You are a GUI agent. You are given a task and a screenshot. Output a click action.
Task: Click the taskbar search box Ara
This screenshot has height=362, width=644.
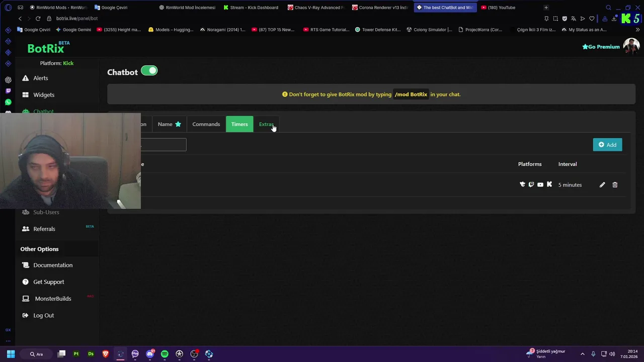(36, 354)
